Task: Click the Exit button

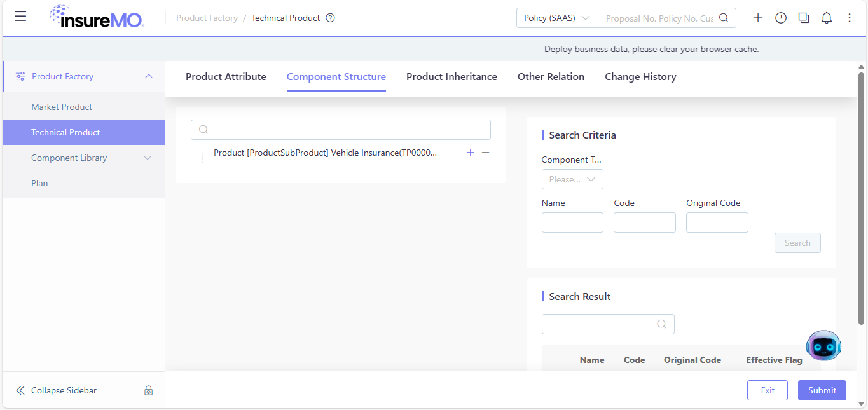Action: tap(768, 390)
